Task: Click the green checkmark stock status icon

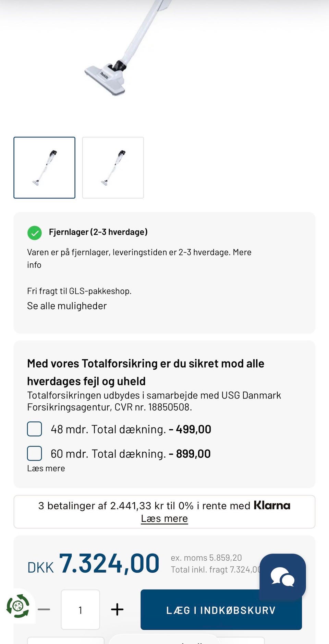Action: (x=35, y=232)
